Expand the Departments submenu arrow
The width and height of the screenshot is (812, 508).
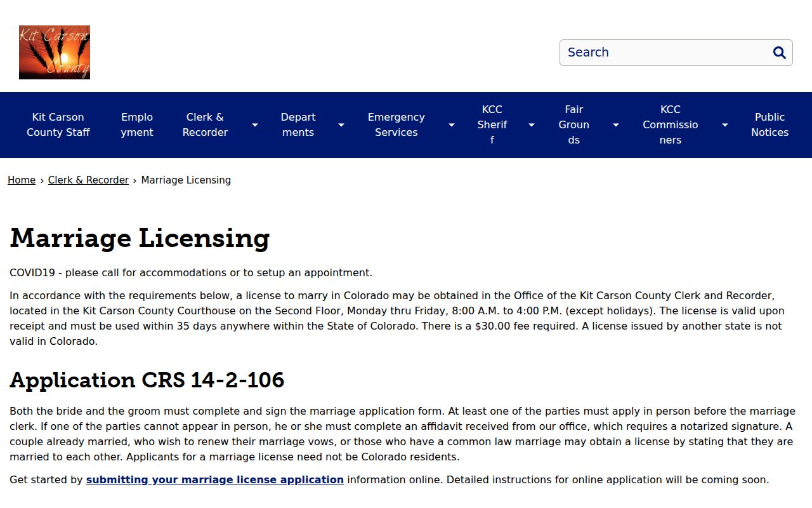(x=341, y=125)
